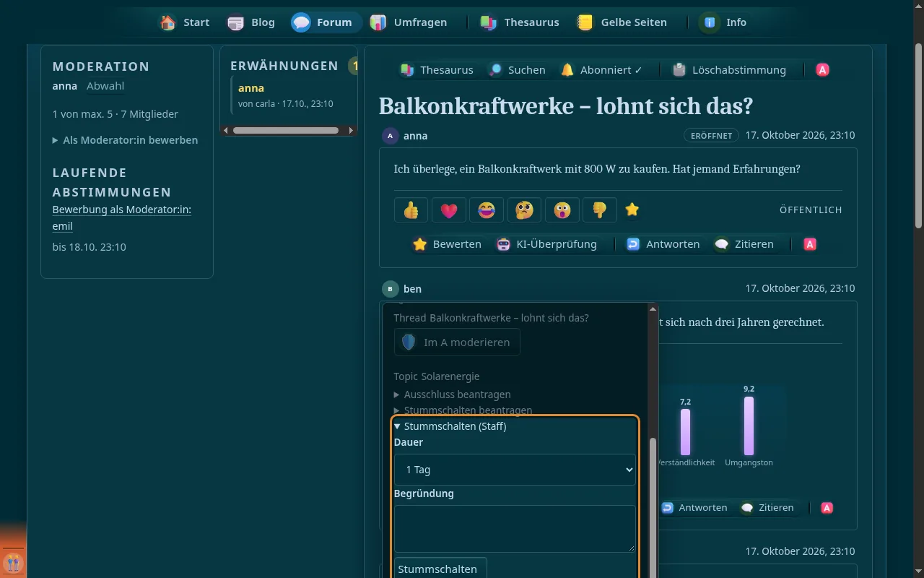Expand Als Moderator:in bewerben
Image resolution: width=924 pixels, height=578 pixels.
[x=126, y=140]
